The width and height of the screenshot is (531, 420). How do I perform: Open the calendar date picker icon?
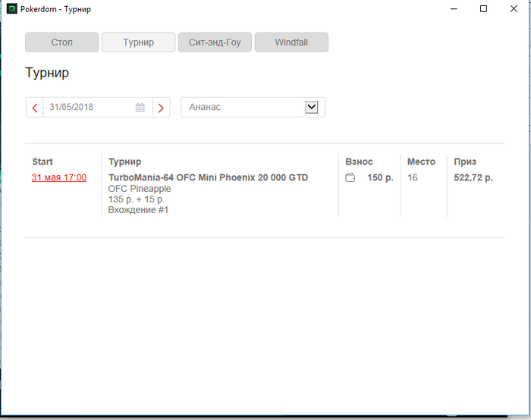pos(140,108)
